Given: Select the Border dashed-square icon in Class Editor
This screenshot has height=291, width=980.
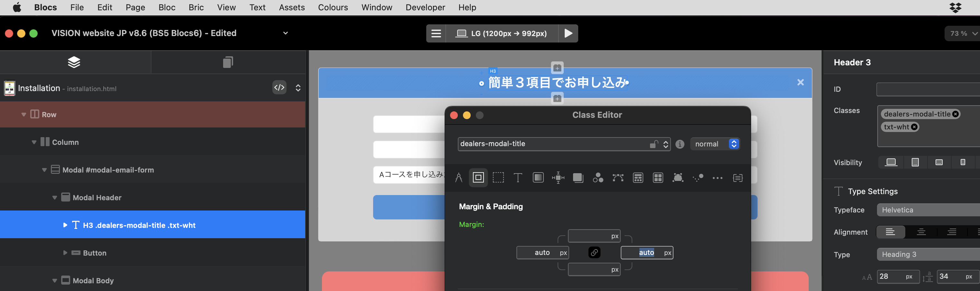Looking at the screenshot, I should pos(498,178).
